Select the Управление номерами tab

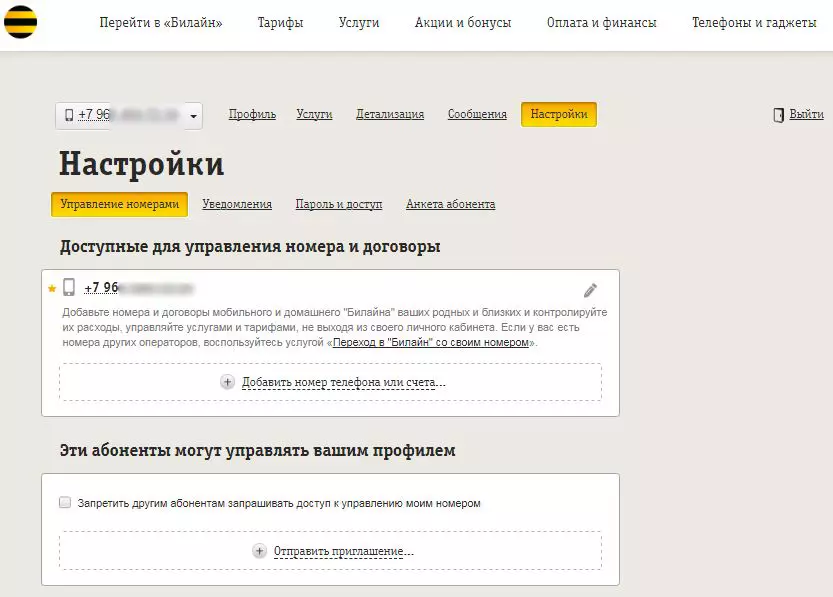coord(119,204)
